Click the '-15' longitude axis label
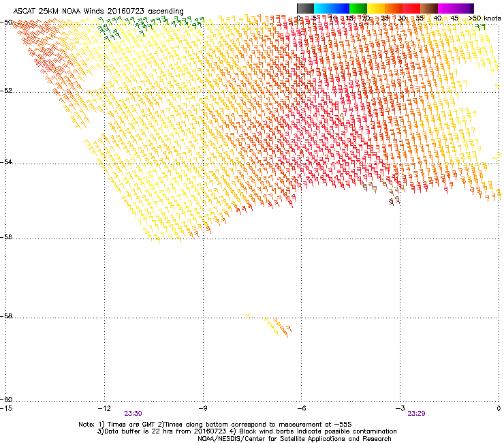The height and width of the screenshot is (443, 504). click(x=6, y=408)
